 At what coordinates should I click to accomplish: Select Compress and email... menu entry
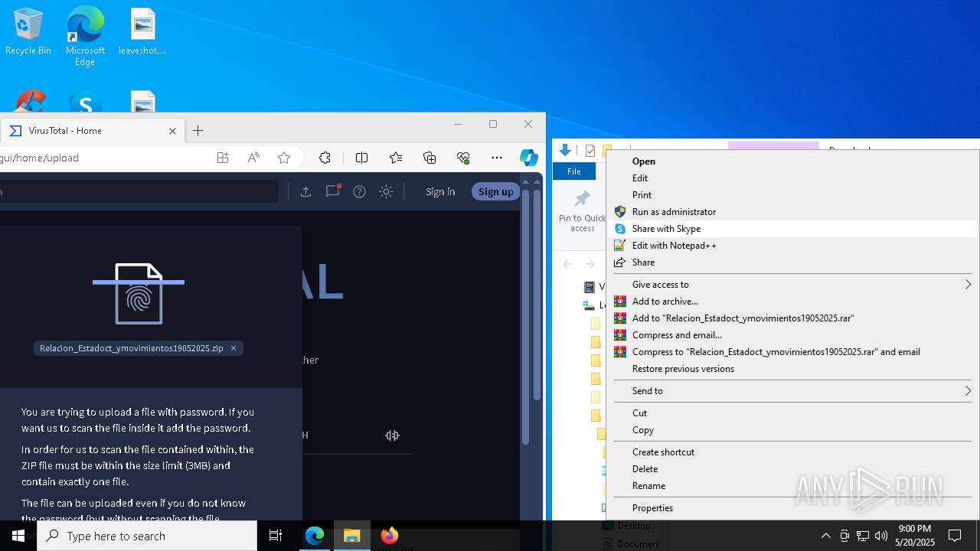pyautogui.click(x=792, y=334)
